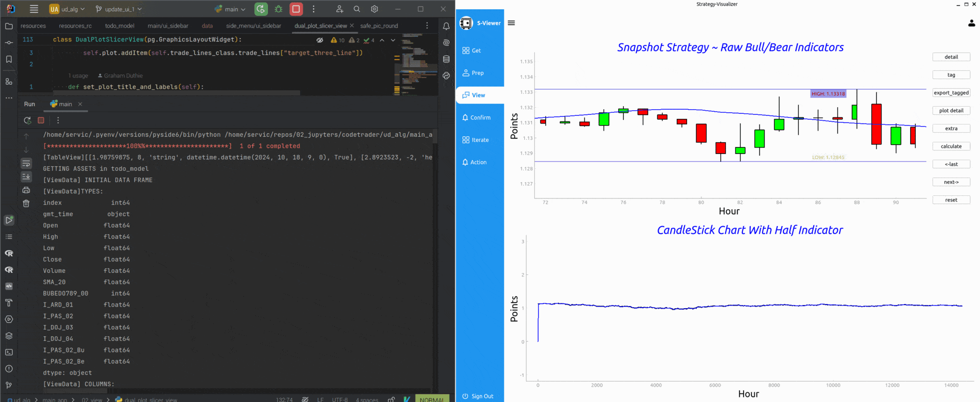Rerun main in the Run panel toolbar
Screen dimensions: 980x402
(x=28, y=120)
